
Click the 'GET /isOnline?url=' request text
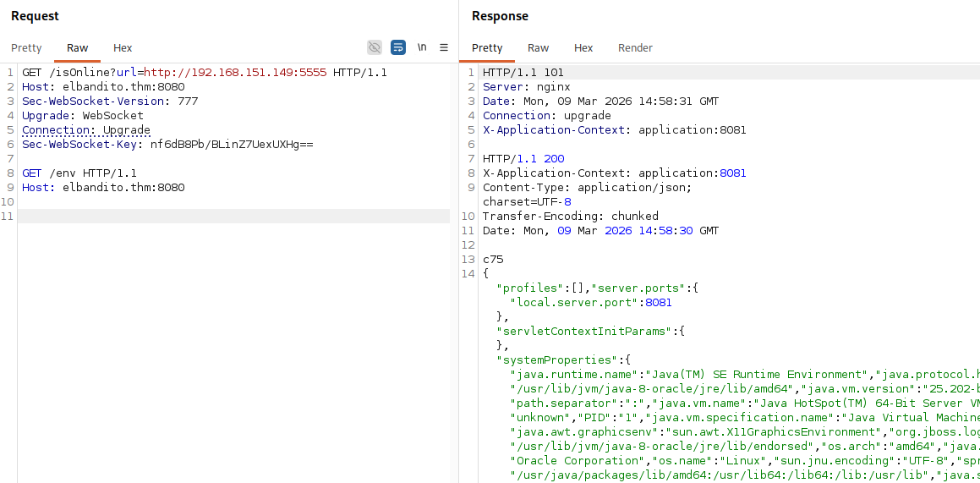pyautogui.click(x=83, y=73)
